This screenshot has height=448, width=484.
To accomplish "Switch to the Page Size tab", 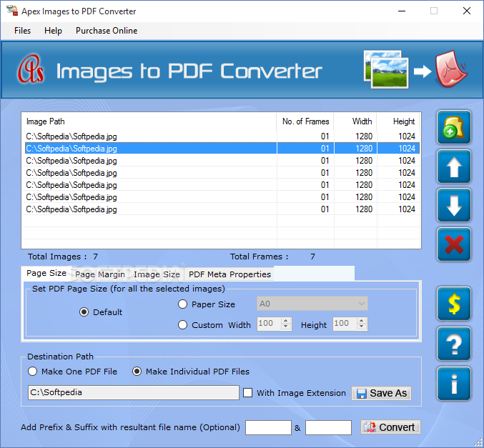I will [46, 273].
